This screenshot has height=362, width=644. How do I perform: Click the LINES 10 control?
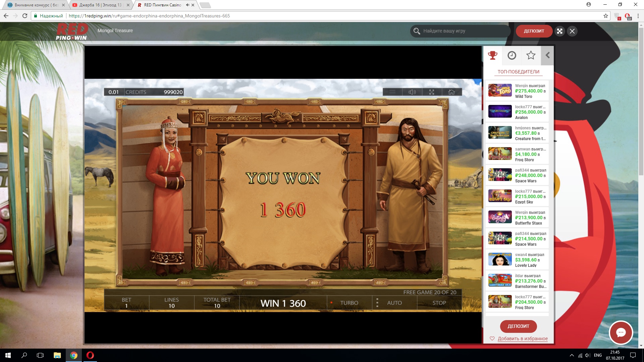(171, 303)
